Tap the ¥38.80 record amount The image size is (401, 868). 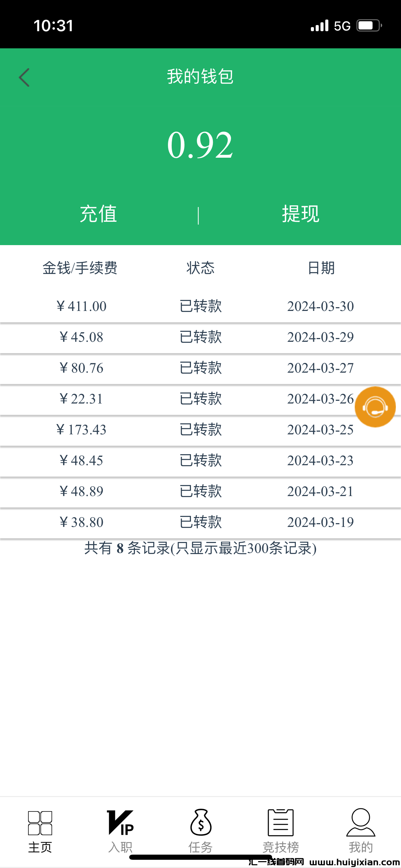[82, 522]
